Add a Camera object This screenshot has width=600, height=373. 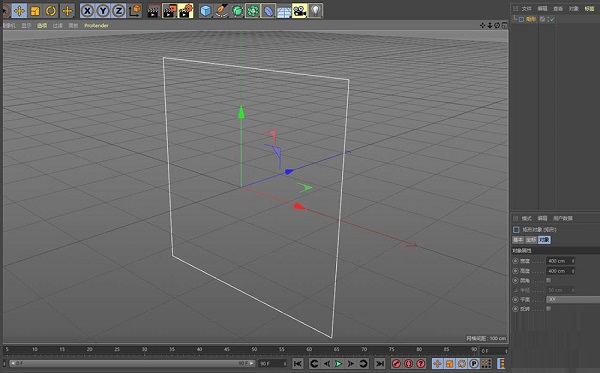[300, 11]
